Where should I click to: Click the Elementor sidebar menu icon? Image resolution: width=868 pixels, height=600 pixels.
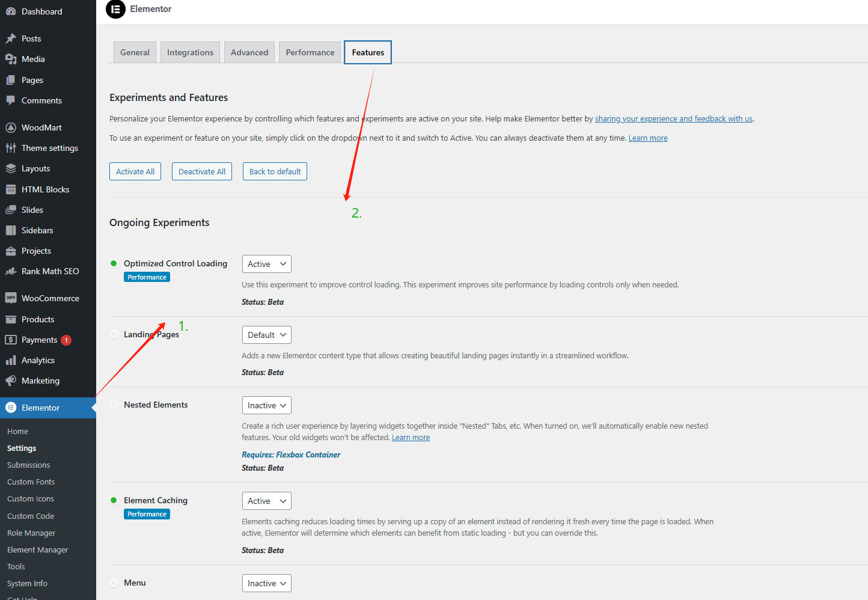click(x=11, y=408)
